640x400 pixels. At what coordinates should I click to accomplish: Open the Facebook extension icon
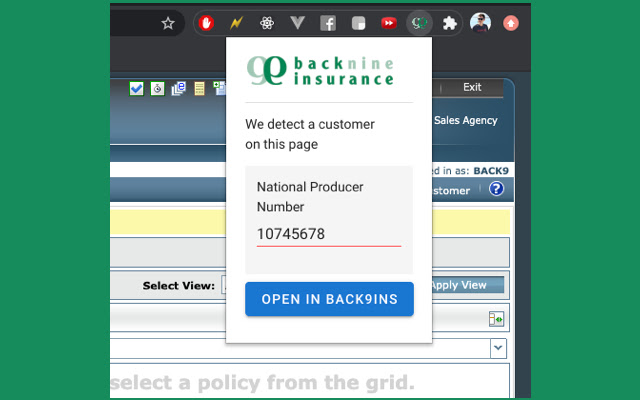328,23
